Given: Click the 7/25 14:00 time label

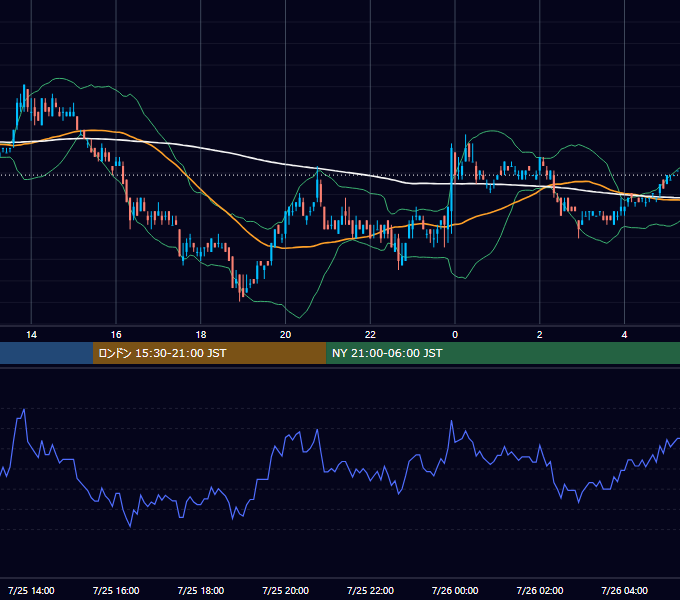Looking at the screenshot, I should [31, 590].
